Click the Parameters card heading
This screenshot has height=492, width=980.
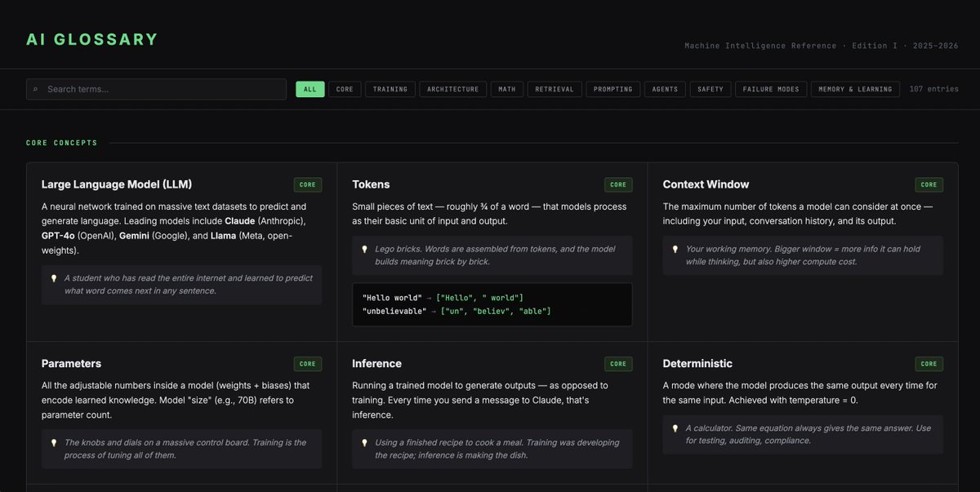click(71, 363)
